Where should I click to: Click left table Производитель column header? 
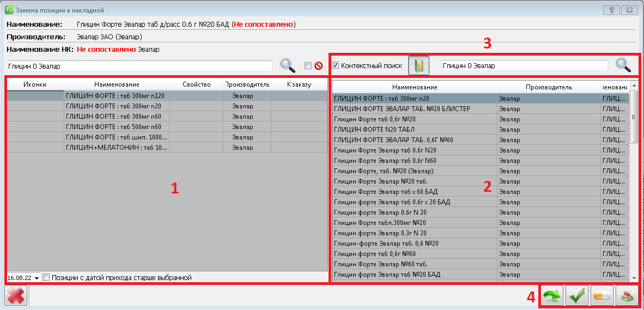(247, 84)
